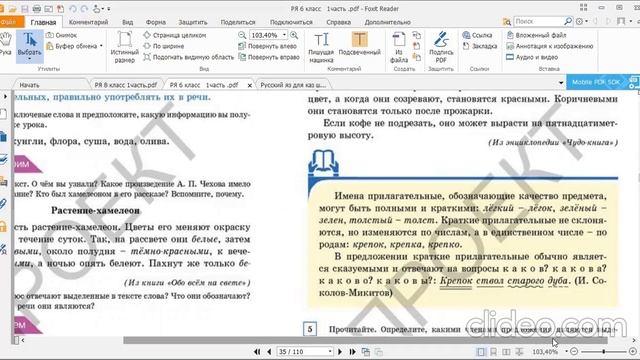Viewport: 640px width, 360px height.
Task: Go to first page
Action: point(257,351)
